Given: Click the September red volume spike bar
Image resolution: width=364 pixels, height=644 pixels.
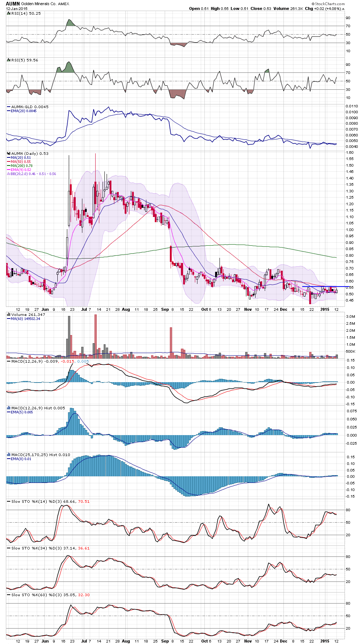Looking at the screenshot, I should [171, 343].
